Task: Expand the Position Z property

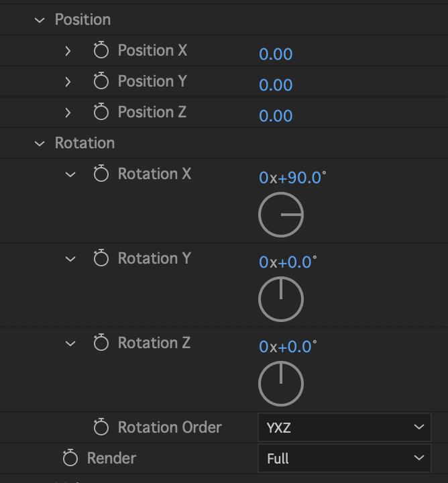Action: click(68, 113)
